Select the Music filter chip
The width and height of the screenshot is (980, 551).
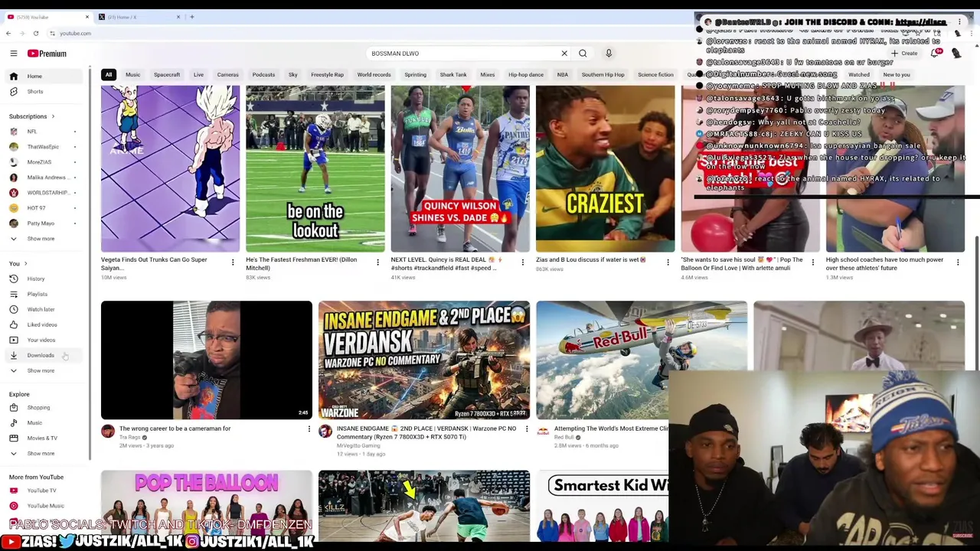(x=132, y=75)
